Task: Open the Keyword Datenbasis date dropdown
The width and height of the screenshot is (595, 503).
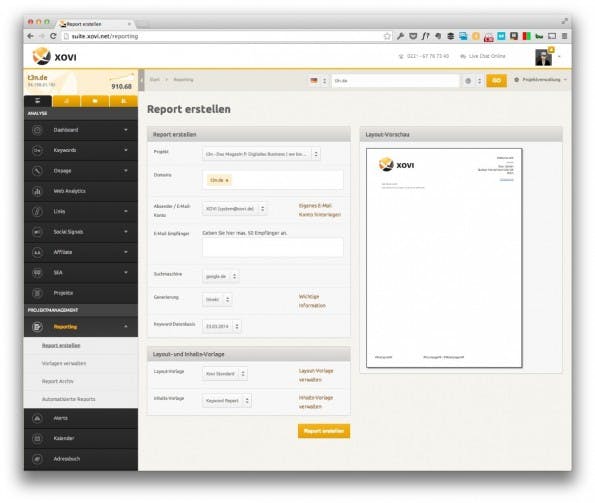Action: coord(222,326)
